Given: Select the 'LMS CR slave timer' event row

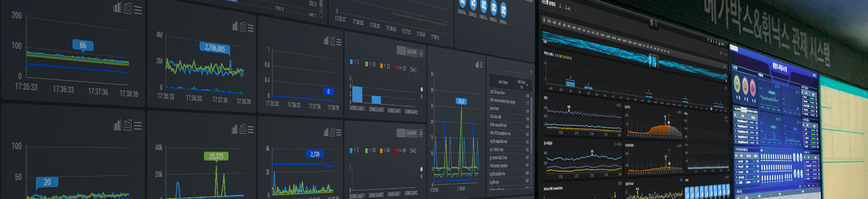Looking at the screenshot, I should tap(509, 93).
